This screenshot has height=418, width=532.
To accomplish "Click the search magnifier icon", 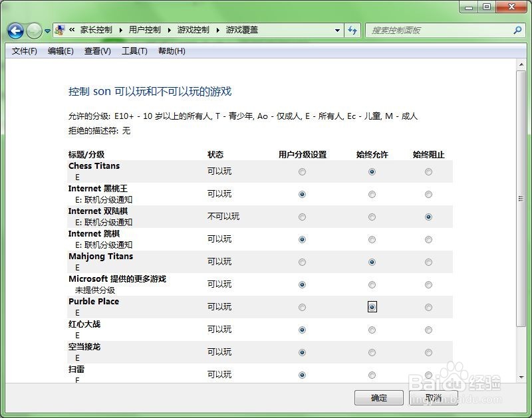I will pos(517,30).
